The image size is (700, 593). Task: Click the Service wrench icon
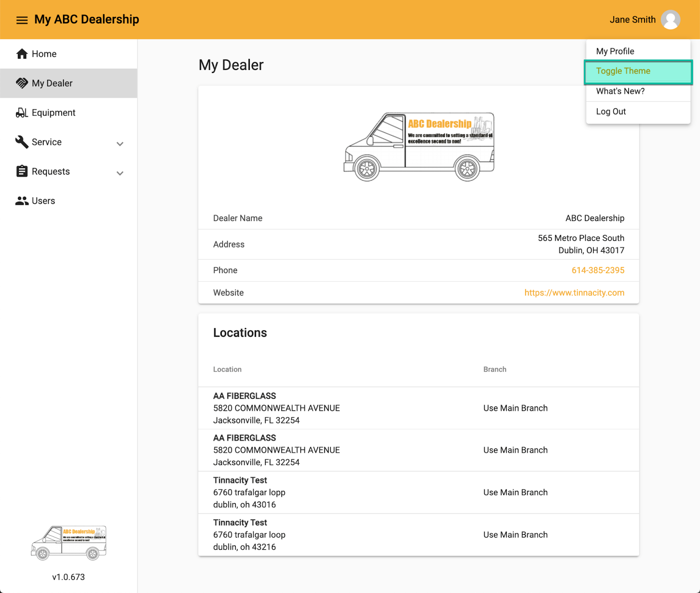pyautogui.click(x=22, y=142)
